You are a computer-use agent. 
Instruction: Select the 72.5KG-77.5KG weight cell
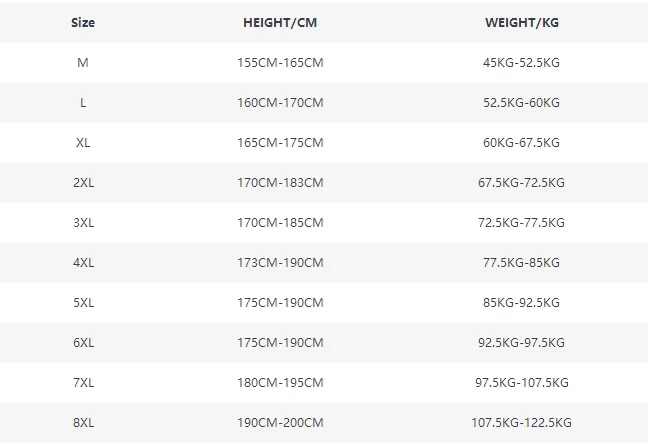coord(521,223)
